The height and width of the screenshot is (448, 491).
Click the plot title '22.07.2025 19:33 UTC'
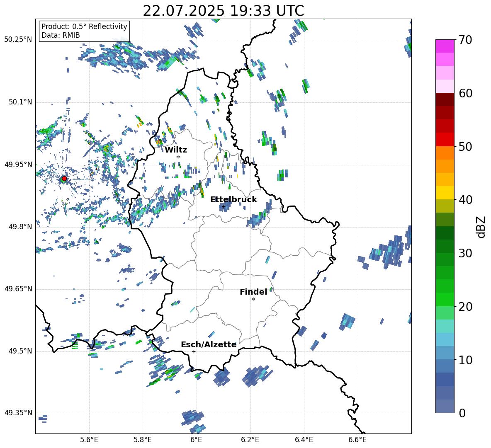pyautogui.click(x=223, y=11)
